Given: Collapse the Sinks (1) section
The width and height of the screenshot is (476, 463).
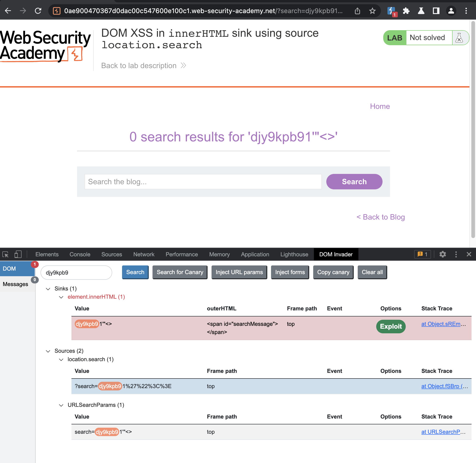Looking at the screenshot, I should [x=48, y=289].
